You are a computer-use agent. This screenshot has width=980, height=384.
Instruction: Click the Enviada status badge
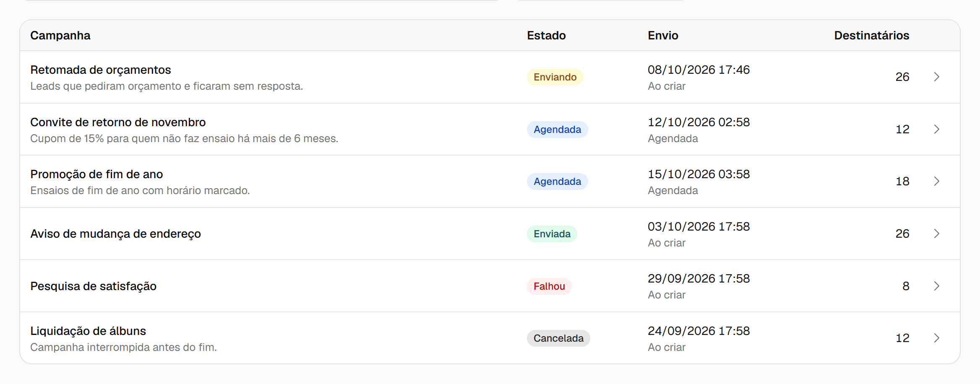(x=552, y=234)
